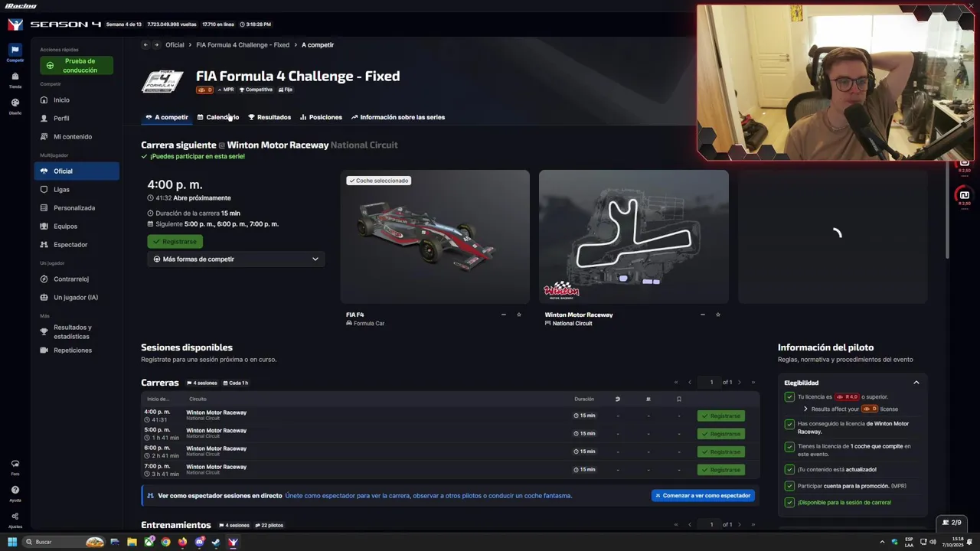Screen dimensions: 980x551
Task: Click the 'Disponible para la sesión de carrera' checkbox
Action: click(x=789, y=502)
